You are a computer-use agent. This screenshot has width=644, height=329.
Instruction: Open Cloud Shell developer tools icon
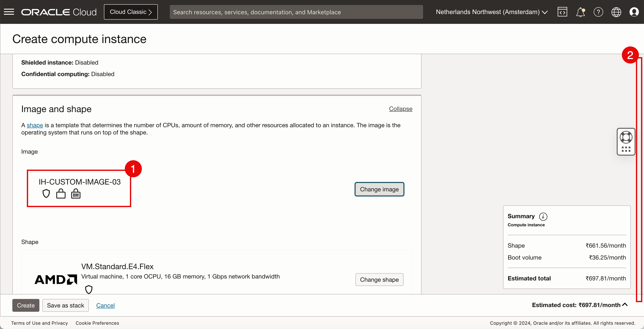(x=562, y=12)
